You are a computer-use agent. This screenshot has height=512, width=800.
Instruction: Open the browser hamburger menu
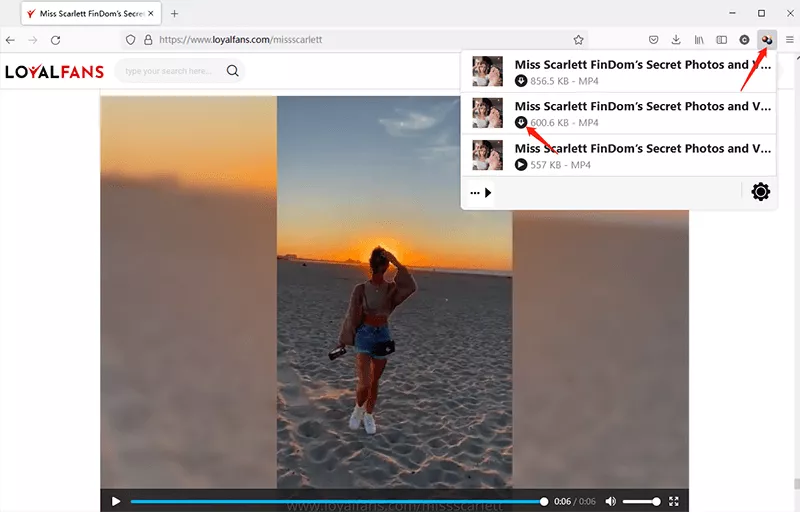[789, 40]
